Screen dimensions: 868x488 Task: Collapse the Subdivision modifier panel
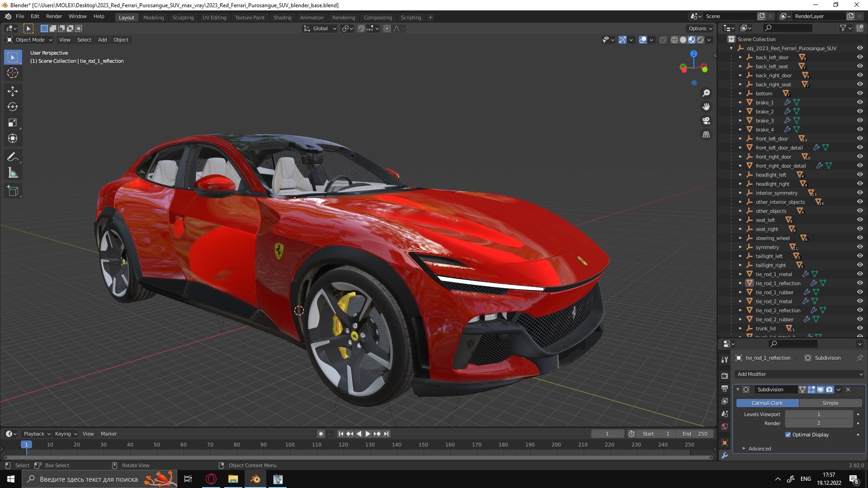click(x=738, y=389)
